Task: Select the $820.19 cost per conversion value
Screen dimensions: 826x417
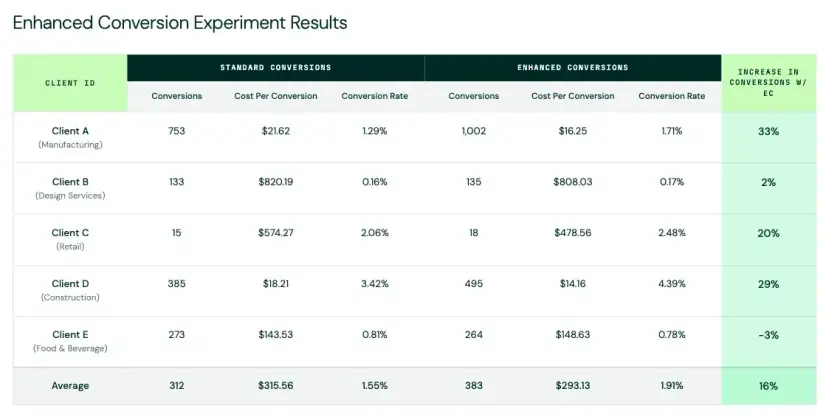Action: (276, 182)
